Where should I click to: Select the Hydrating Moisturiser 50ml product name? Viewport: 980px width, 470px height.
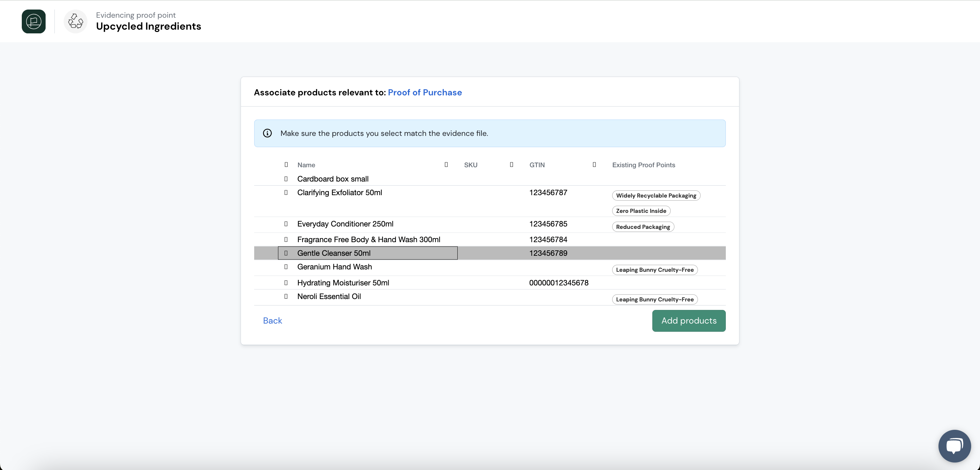click(343, 283)
